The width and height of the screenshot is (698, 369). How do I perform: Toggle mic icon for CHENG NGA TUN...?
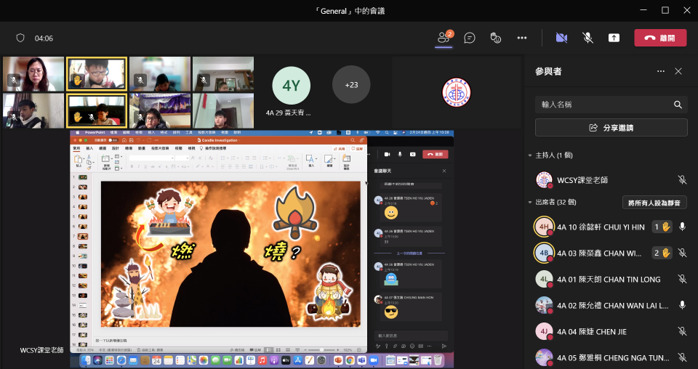click(682, 357)
